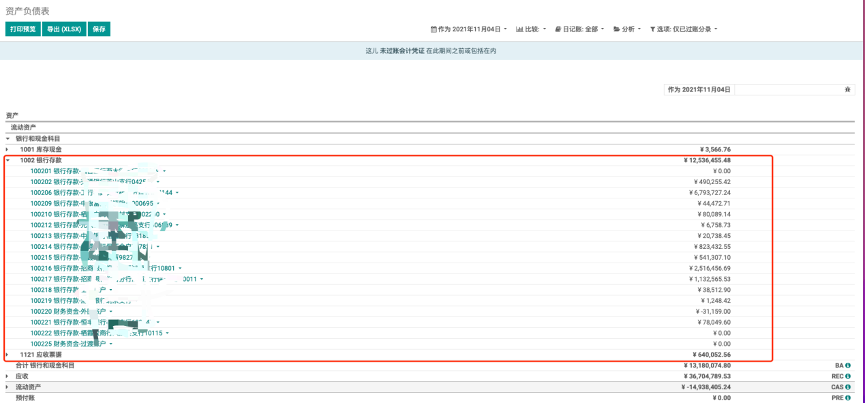Collapse the 1002 银行存款 row
The height and width of the screenshot is (404, 866).
point(8,160)
